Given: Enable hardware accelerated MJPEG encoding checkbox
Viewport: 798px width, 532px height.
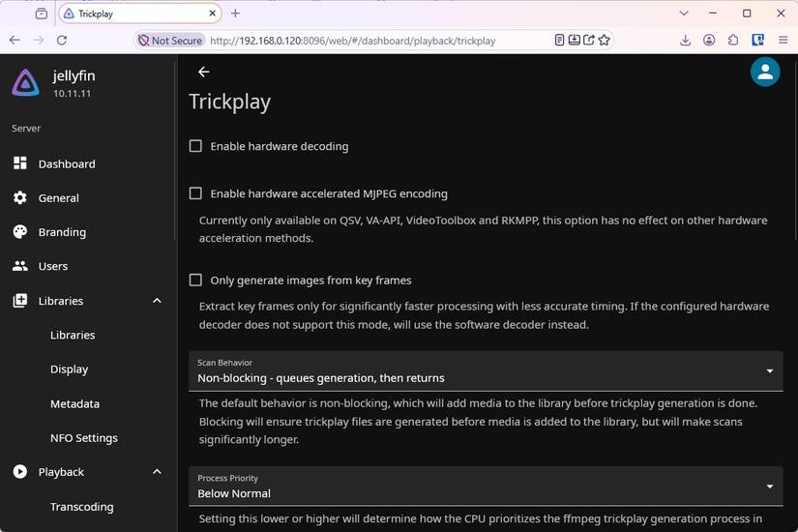Looking at the screenshot, I should [195, 193].
